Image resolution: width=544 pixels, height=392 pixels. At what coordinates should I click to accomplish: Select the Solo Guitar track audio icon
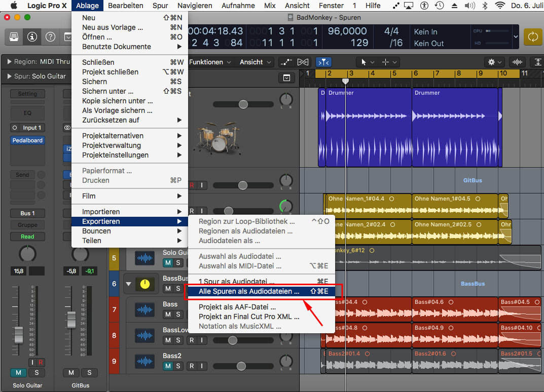click(144, 258)
